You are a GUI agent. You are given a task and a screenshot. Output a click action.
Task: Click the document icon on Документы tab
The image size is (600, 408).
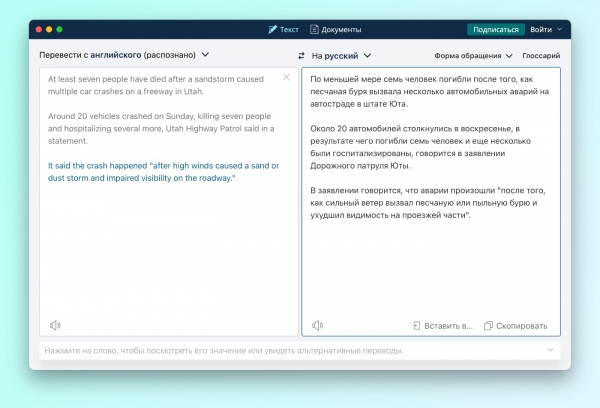click(314, 29)
